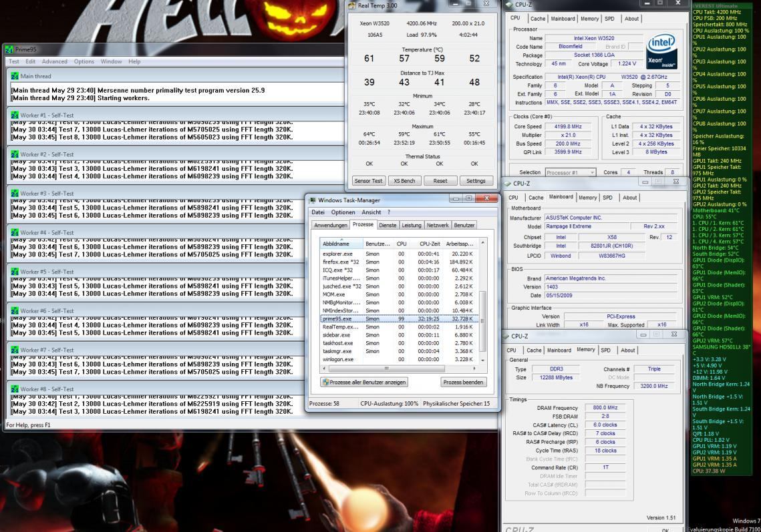
Task: Click the DRAM Frequency 800.0 MHz value
Action: [x=606, y=408]
